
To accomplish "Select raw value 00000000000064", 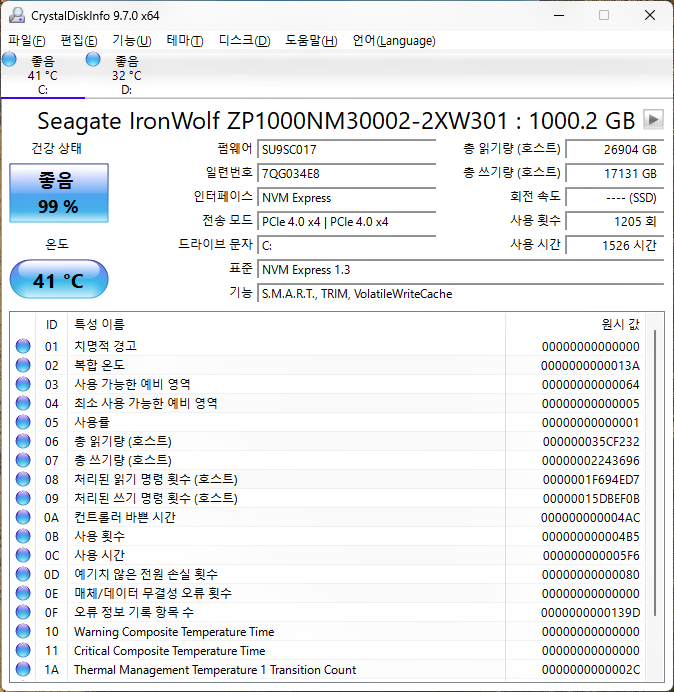I will (x=591, y=385).
